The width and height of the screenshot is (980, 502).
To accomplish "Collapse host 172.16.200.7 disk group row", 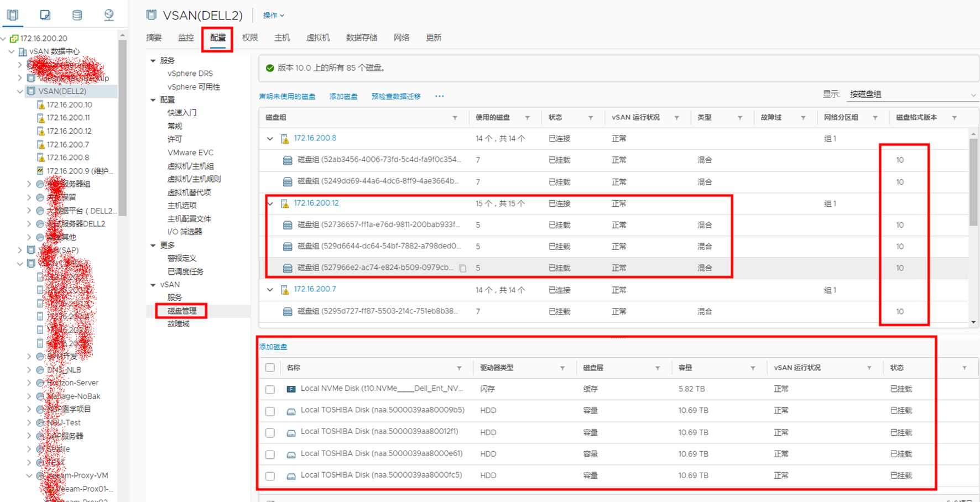I will tap(270, 290).
